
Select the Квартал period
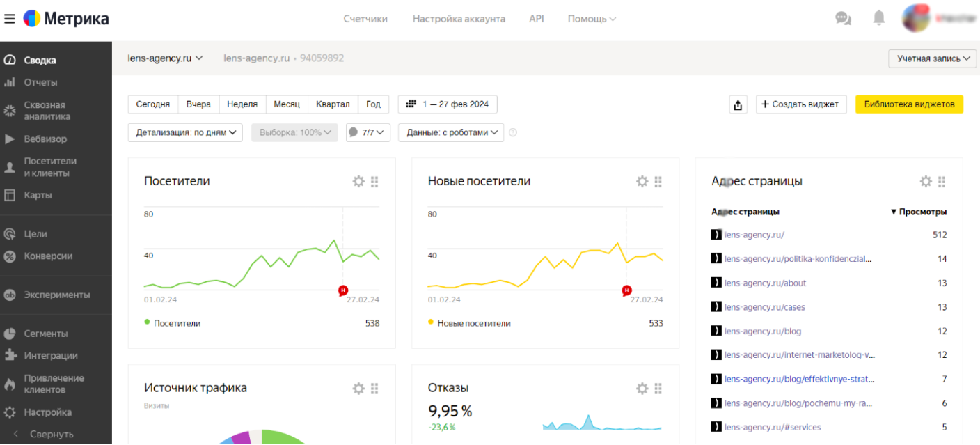(x=333, y=104)
